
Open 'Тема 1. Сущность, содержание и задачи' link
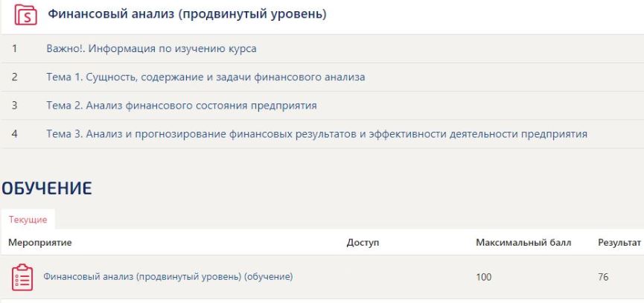205,77
